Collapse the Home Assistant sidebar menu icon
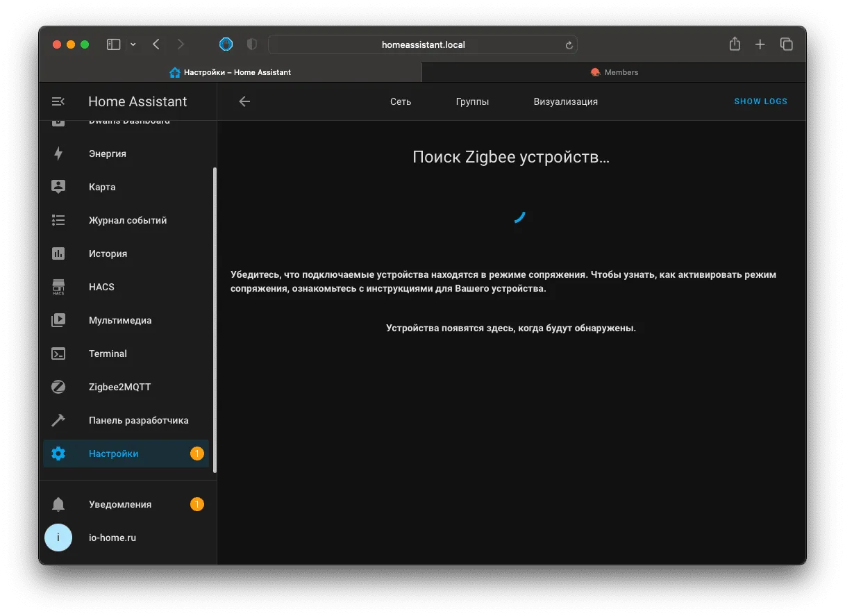The height and width of the screenshot is (616, 845). click(58, 101)
